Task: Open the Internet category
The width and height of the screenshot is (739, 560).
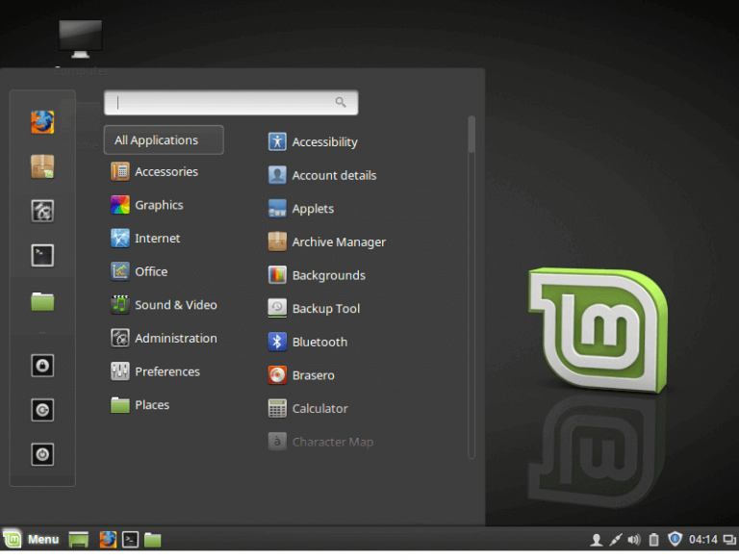Action: [145, 238]
